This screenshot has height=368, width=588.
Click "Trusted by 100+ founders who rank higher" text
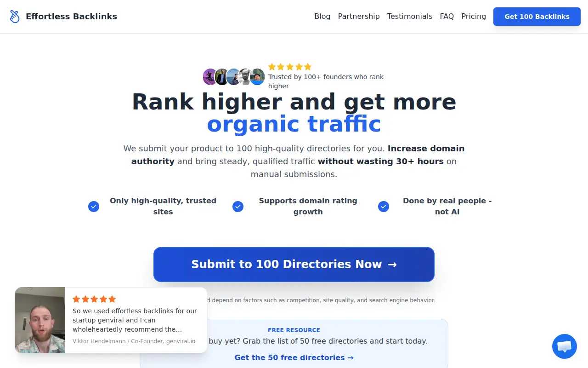coord(326,81)
